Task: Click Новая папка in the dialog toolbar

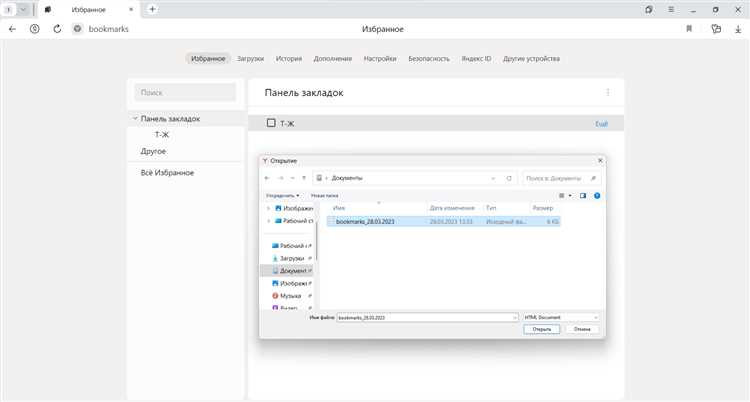Action: (x=324, y=196)
